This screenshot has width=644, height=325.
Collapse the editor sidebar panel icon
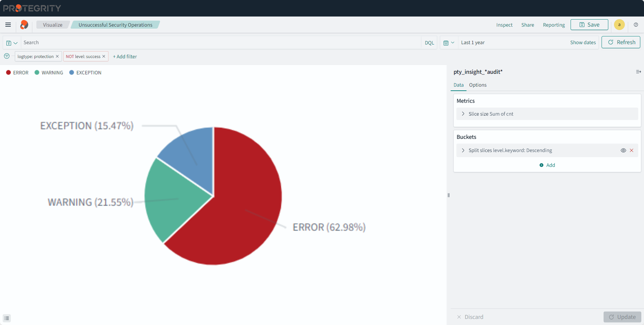(x=638, y=72)
